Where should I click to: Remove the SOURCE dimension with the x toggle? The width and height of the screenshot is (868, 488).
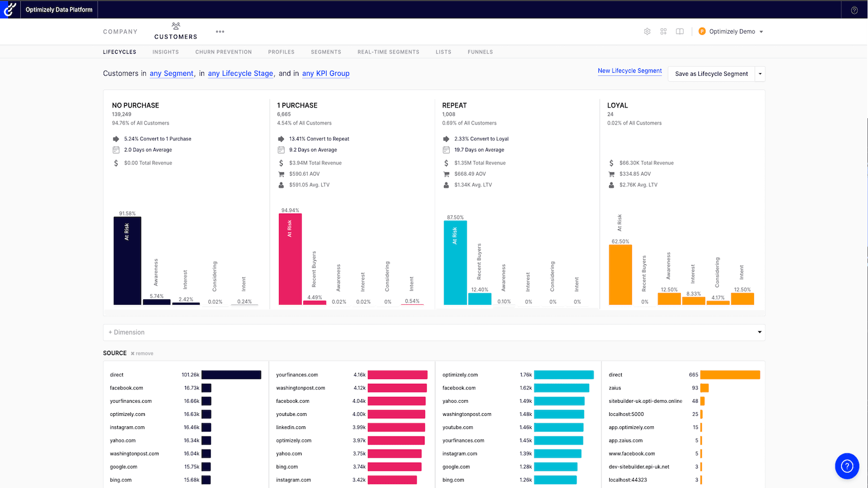point(142,353)
